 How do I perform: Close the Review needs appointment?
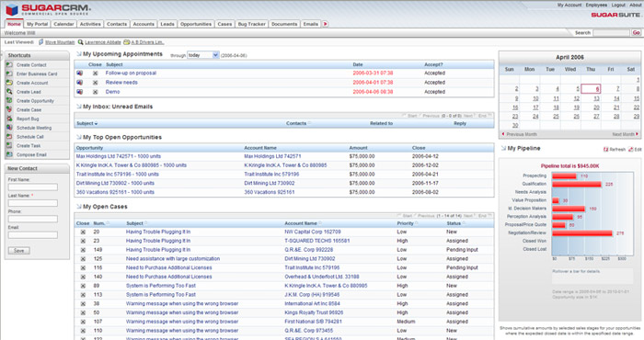95,83
